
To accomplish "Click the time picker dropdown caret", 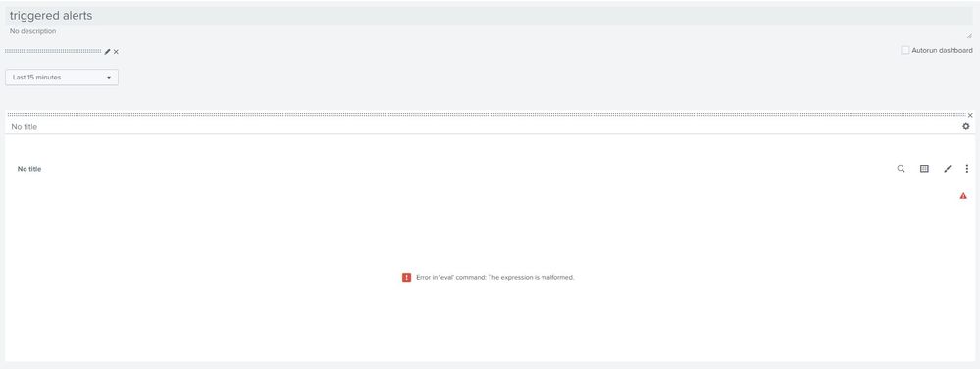I will coord(109,78).
